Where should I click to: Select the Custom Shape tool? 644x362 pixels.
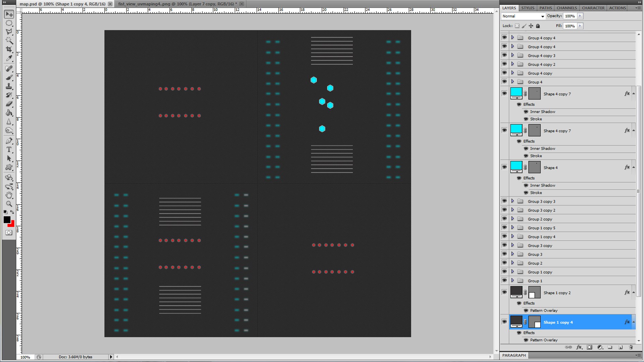coord(9,167)
